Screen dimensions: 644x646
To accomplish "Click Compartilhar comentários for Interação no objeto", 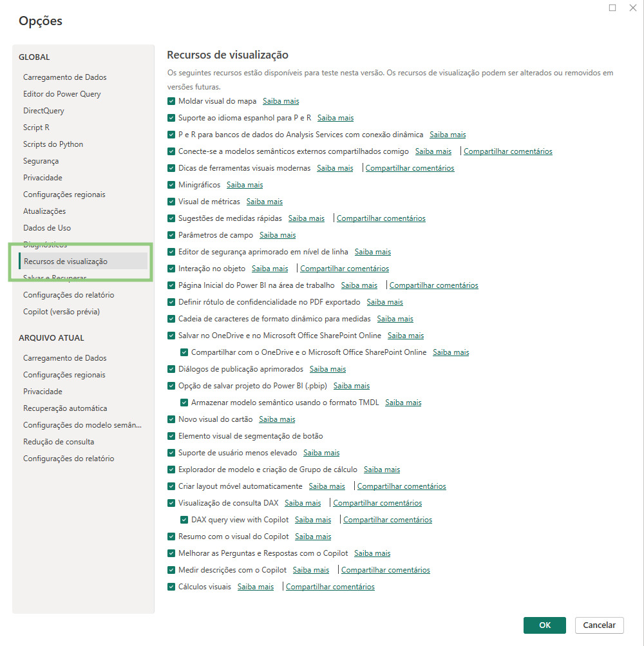I will (345, 268).
